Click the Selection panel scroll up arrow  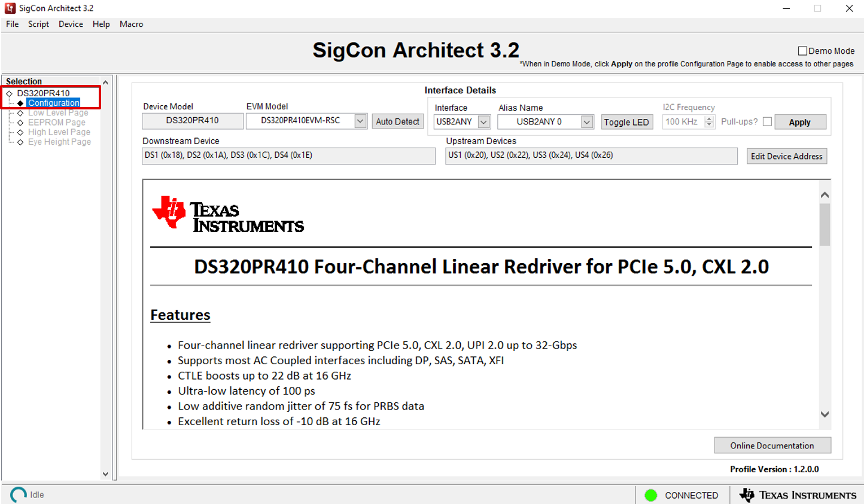pyautogui.click(x=105, y=83)
